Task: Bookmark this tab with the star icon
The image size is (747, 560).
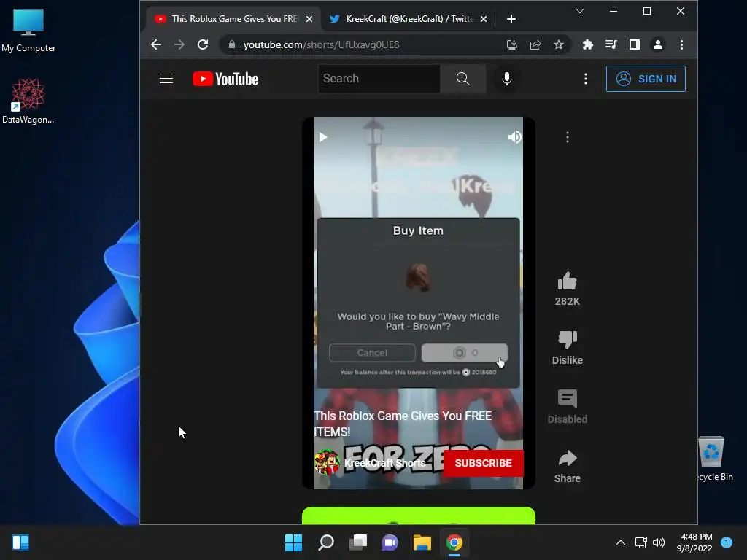Action: 559,44
